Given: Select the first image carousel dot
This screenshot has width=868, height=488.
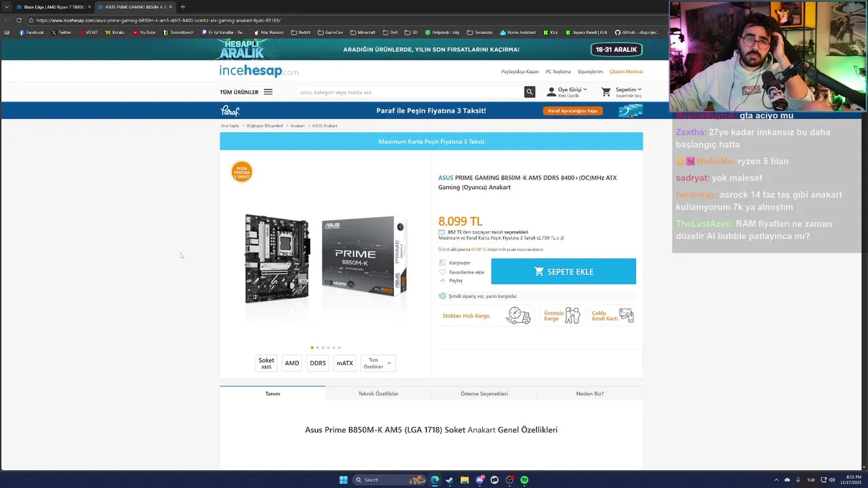Looking at the screenshot, I should click(x=312, y=348).
